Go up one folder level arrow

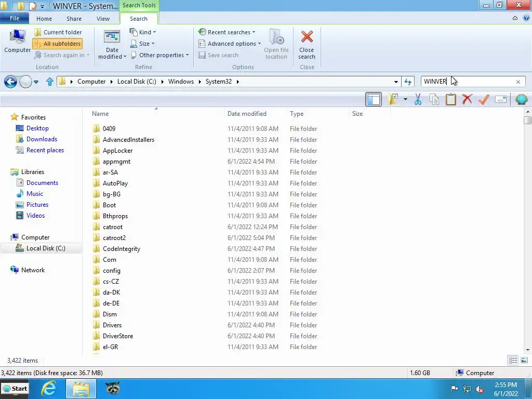point(49,82)
